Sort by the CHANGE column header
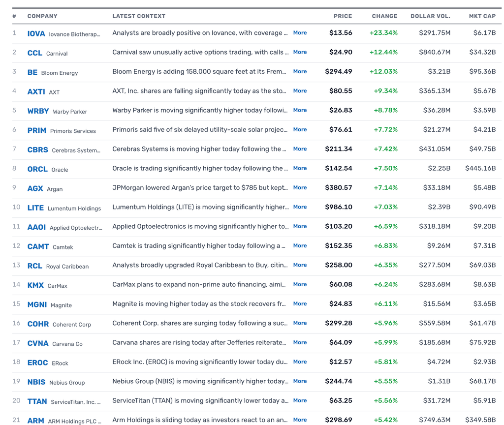 [x=384, y=16]
